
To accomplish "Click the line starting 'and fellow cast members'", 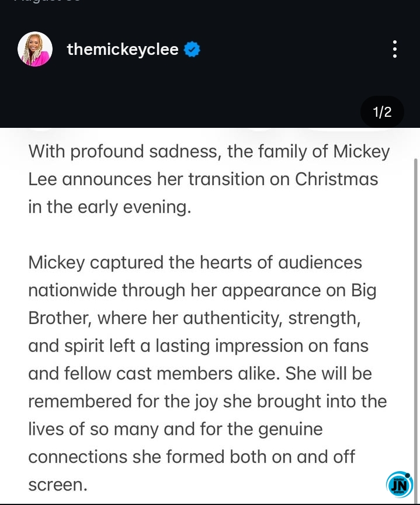I will (200, 374).
